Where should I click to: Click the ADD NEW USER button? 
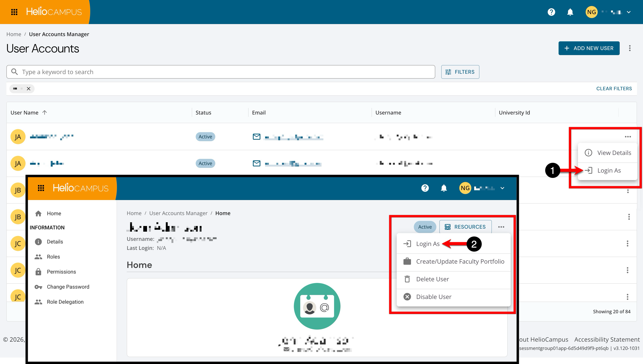[x=589, y=48]
